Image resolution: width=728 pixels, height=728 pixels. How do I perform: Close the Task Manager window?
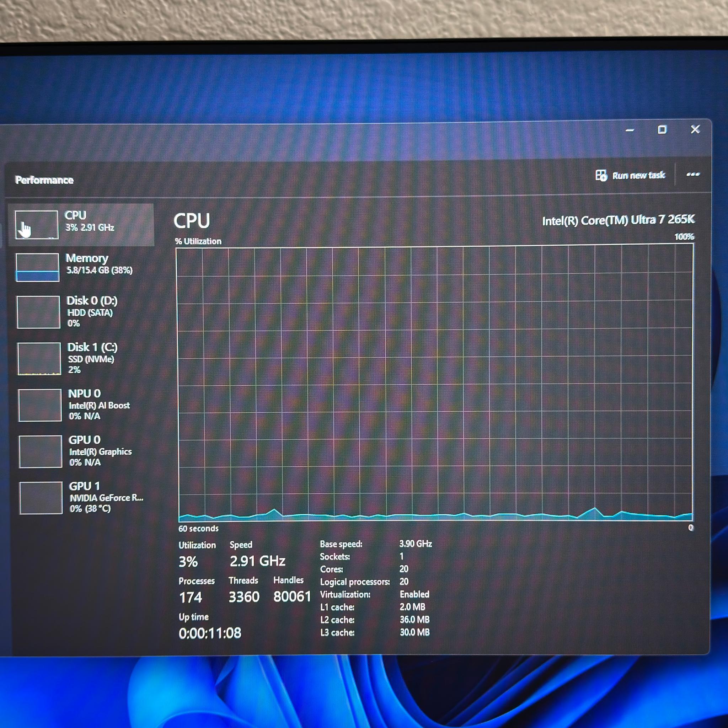(695, 129)
